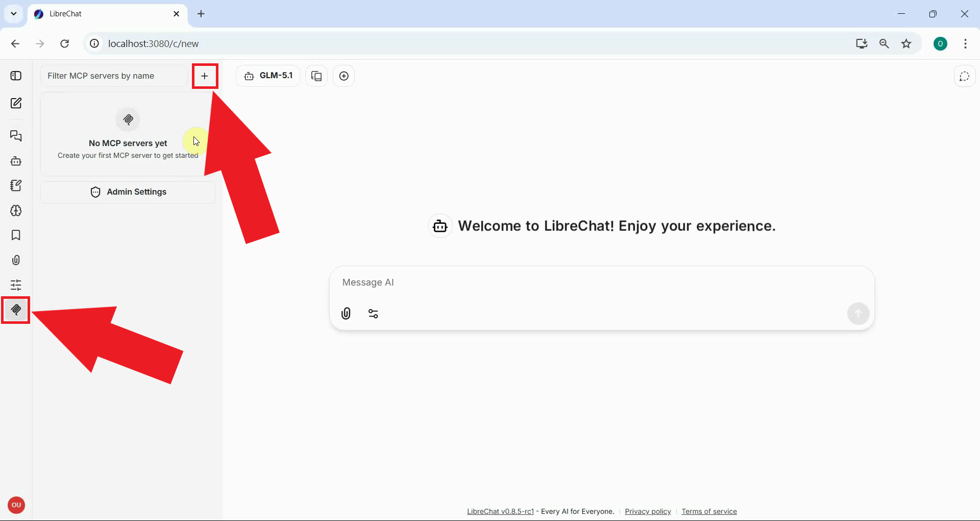
Task: Open the zoom magnifier icon in address bar
Action: (x=884, y=44)
